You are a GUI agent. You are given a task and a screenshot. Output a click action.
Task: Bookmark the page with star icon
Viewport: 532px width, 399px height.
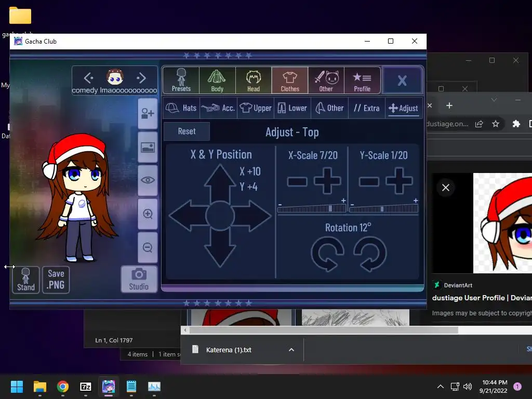[495, 124]
